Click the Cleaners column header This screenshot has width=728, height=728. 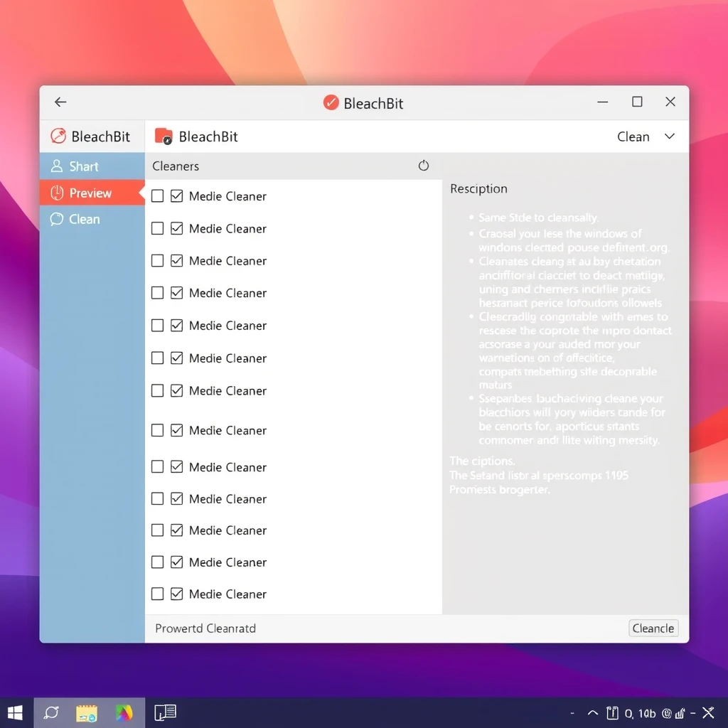176,166
